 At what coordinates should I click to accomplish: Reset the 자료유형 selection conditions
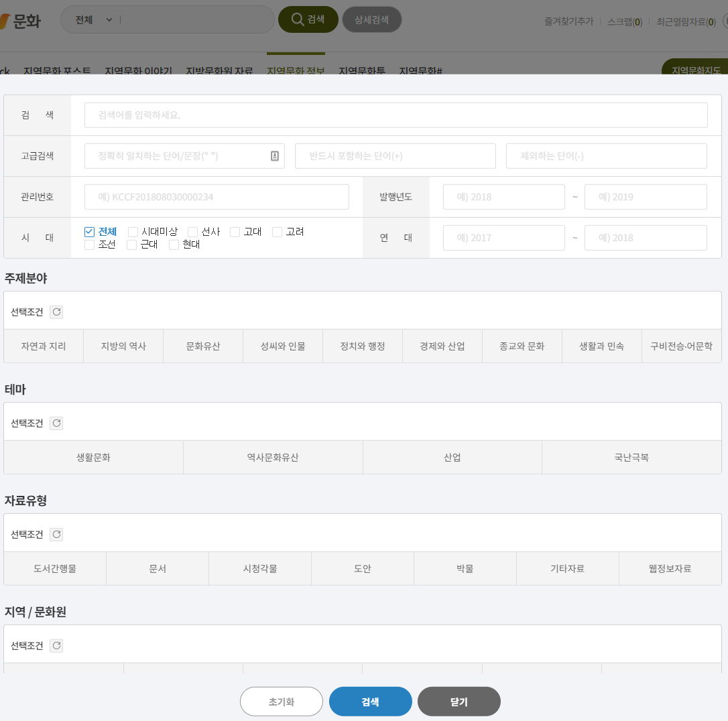pos(56,535)
